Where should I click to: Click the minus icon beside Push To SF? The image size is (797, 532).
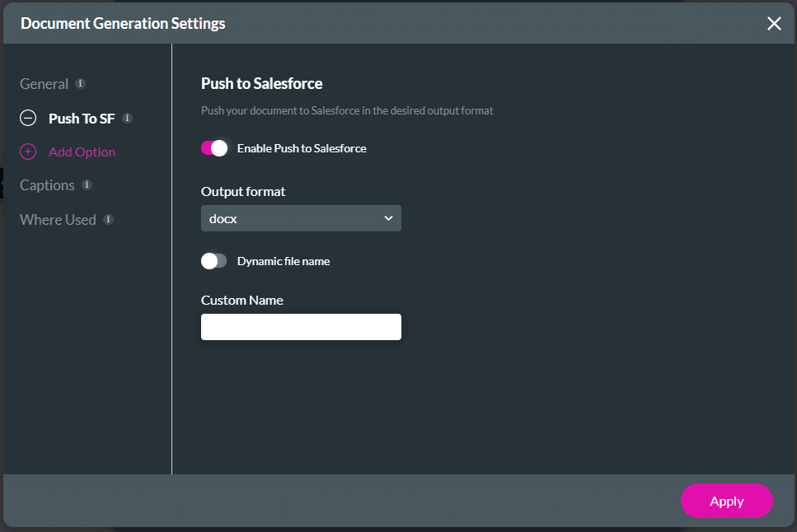[28, 119]
